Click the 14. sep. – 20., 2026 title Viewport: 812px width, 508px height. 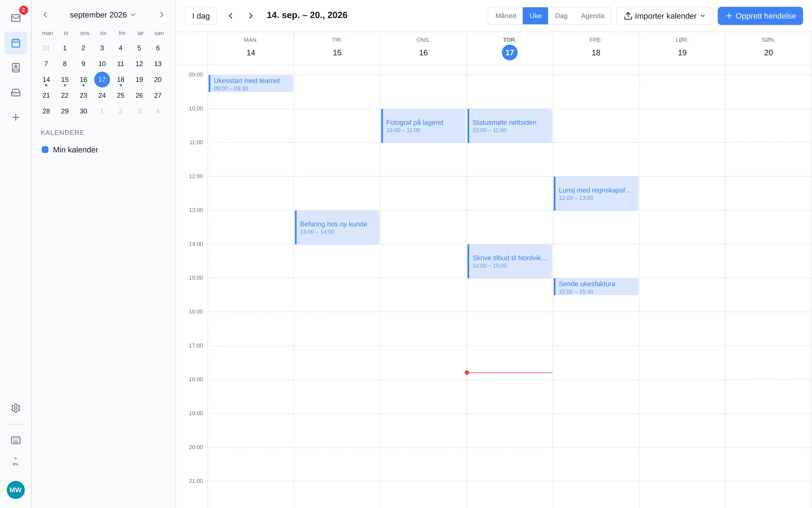point(307,15)
